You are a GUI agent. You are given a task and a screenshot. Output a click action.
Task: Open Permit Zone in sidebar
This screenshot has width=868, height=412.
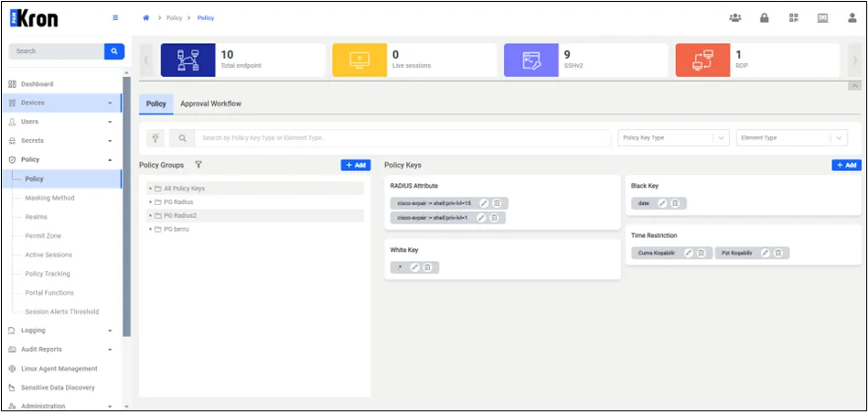tap(43, 236)
